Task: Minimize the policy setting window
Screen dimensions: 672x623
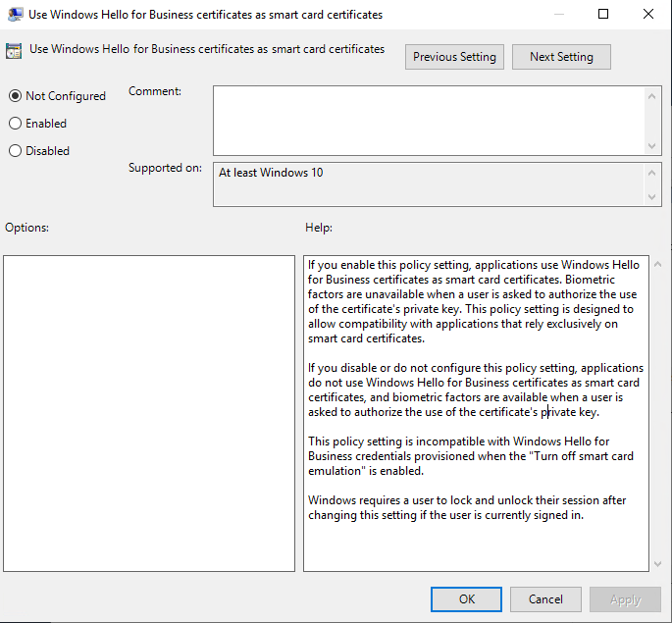Action: pyautogui.click(x=558, y=15)
